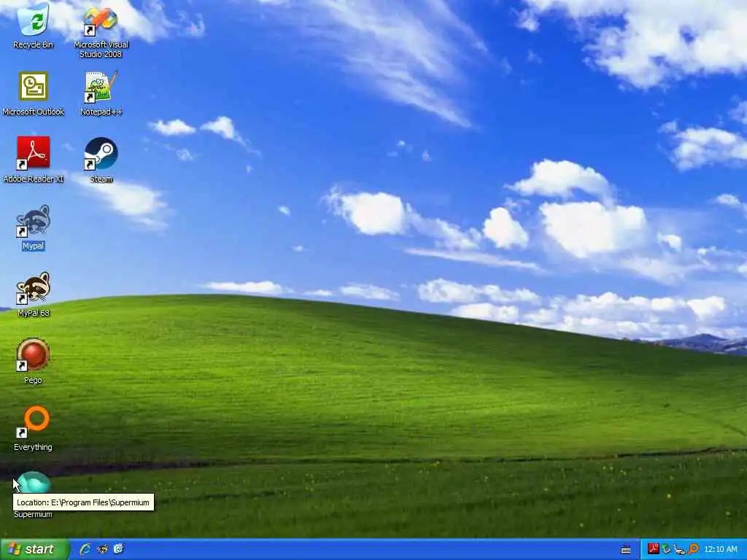Select the Supermium desktop icon

pyautogui.click(x=33, y=482)
